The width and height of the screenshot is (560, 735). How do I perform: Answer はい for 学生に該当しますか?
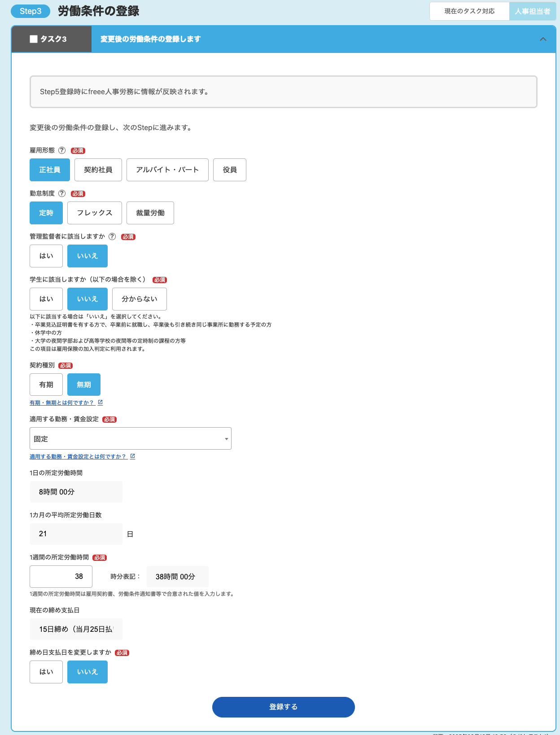point(46,299)
